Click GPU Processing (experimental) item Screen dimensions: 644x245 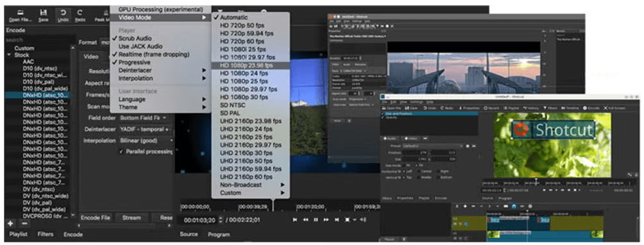click(x=160, y=9)
